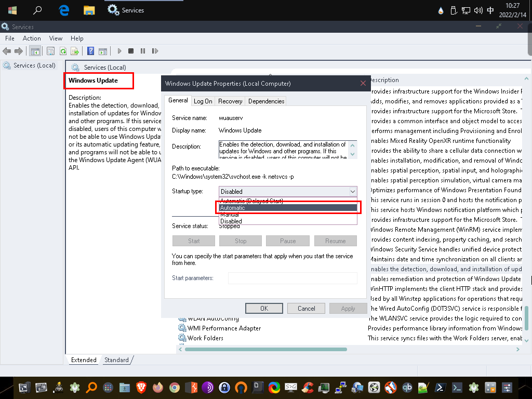The height and width of the screenshot is (399, 532).
Task: Close the Windows Update Properties dialog
Action: (x=363, y=84)
